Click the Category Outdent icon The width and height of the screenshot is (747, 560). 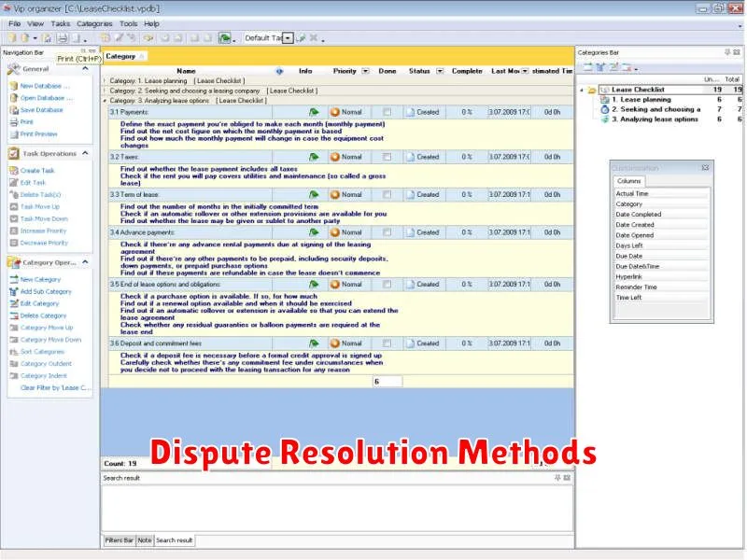tap(14, 364)
